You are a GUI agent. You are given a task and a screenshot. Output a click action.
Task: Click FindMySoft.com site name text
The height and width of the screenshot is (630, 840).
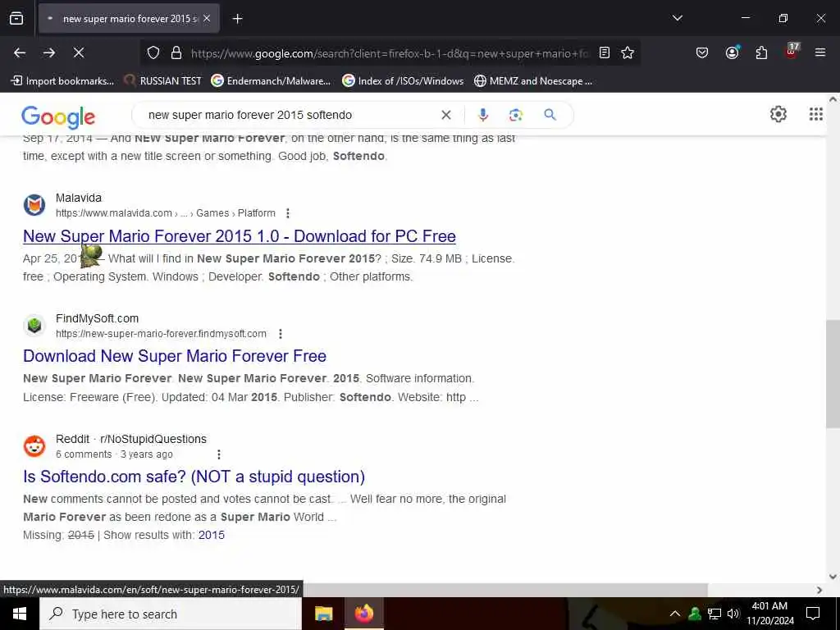[97, 318]
